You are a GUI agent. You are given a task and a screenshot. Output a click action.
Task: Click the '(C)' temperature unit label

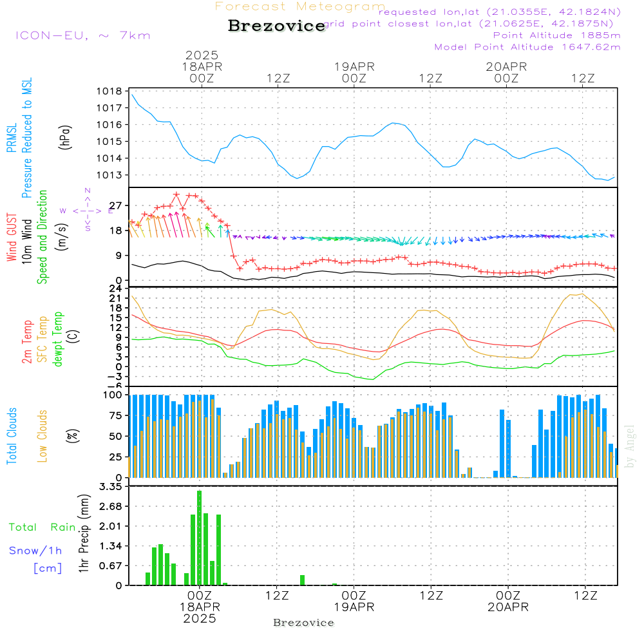pyautogui.click(x=73, y=336)
